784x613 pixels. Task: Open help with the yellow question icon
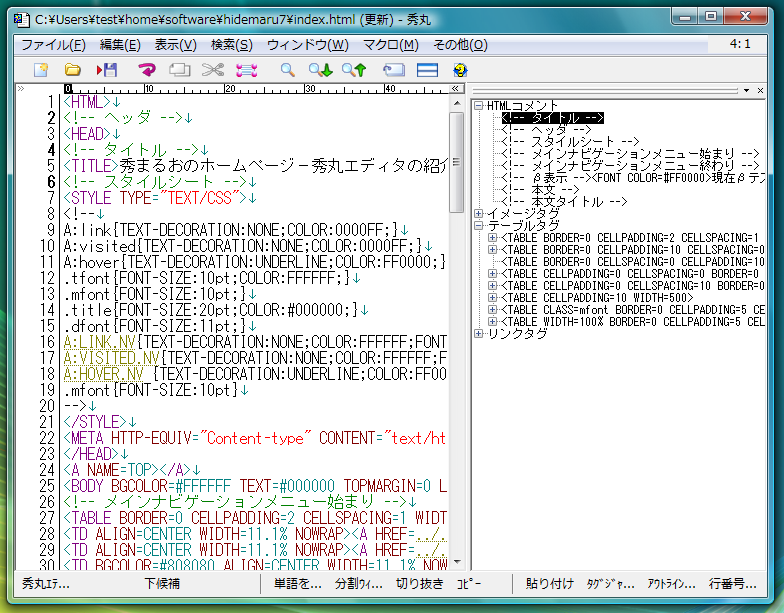tap(460, 70)
